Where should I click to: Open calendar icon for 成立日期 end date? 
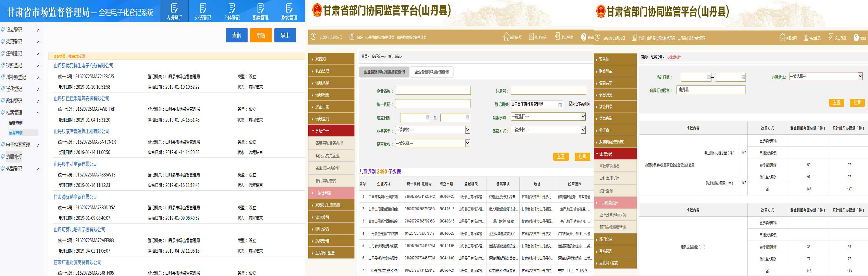click(x=467, y=117)
